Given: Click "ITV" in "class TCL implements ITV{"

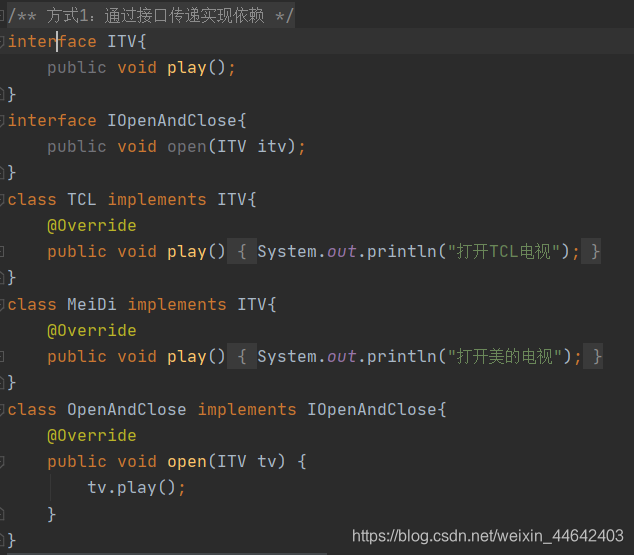Looking at the screenshot, I should click(x=232, y=199).
